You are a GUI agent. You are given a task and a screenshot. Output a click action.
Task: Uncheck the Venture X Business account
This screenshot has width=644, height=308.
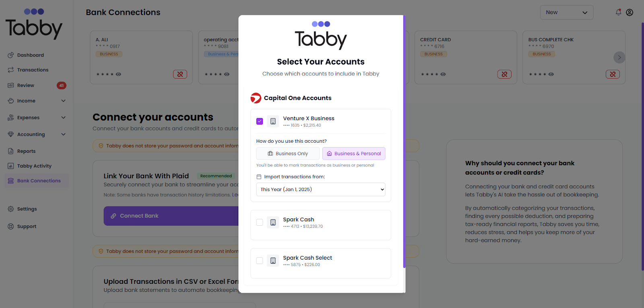(x=259, y=121)
